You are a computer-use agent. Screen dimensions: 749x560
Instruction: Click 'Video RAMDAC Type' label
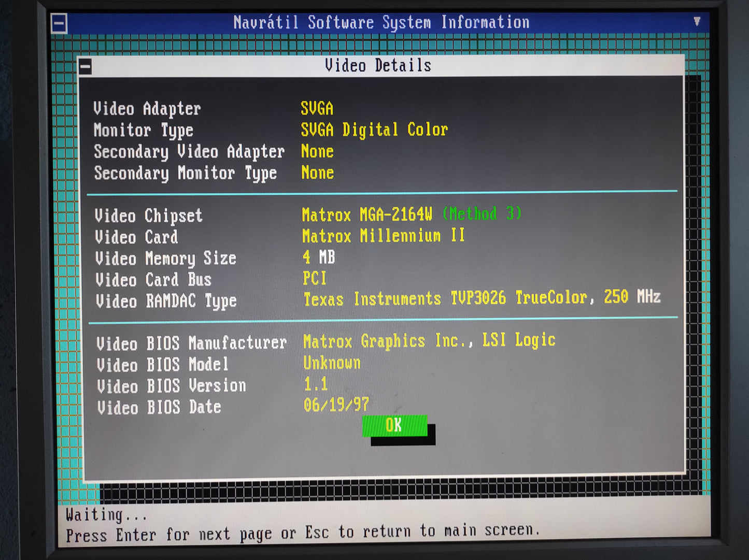[x=166, y=301]
